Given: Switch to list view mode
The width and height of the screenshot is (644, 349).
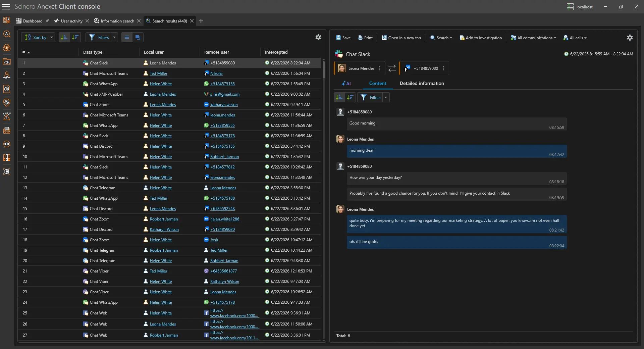Looking at the screenshot, I should (127, 37).
